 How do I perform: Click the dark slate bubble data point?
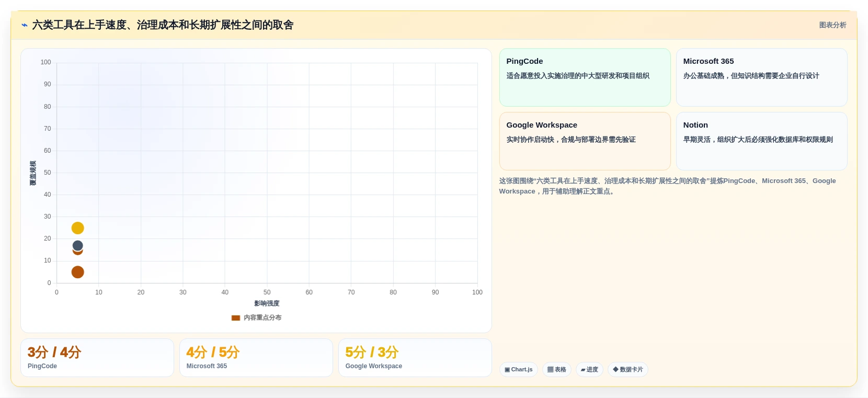pos(77,245)
